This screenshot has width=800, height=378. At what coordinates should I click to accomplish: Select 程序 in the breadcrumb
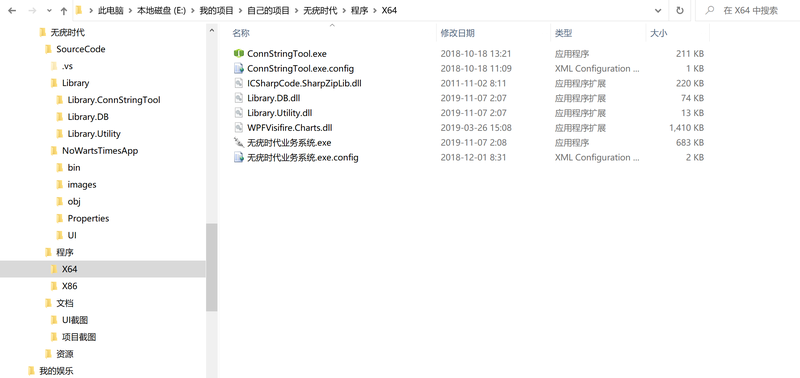359,10
